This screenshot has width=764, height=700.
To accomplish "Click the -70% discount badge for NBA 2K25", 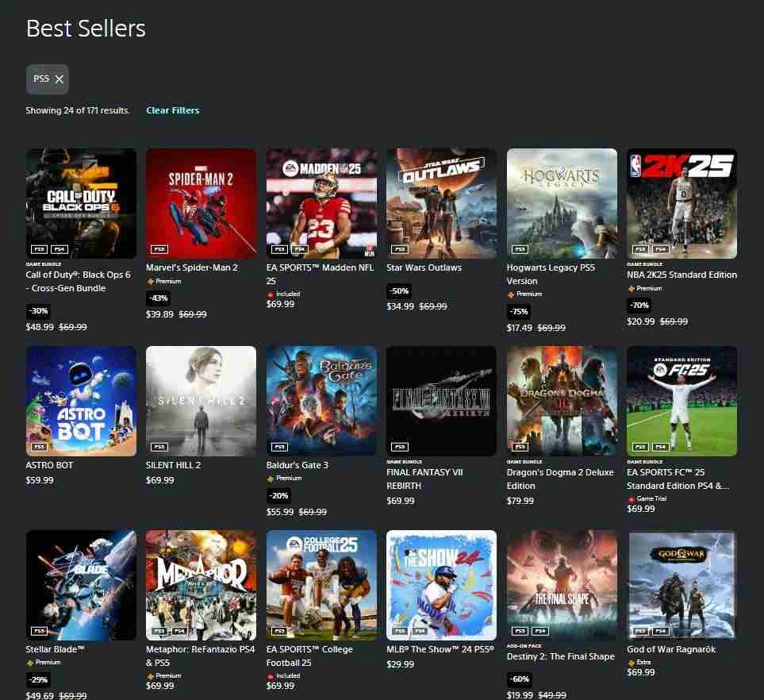I will (x=639, y=306).
